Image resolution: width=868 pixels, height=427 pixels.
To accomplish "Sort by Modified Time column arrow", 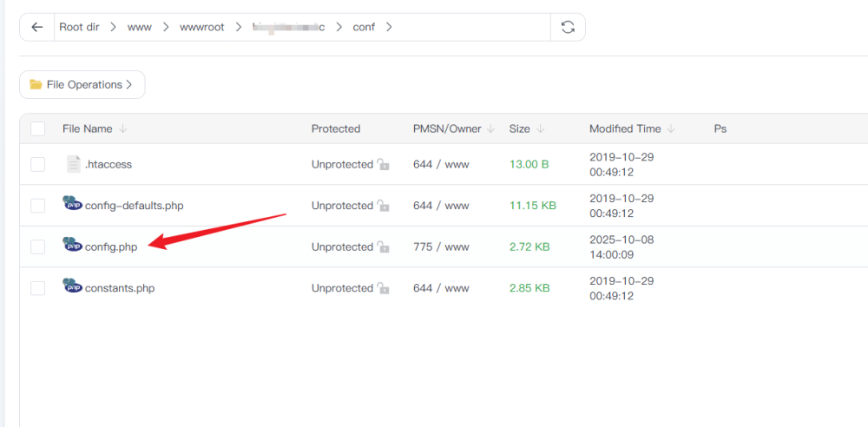I will (x=672, y=128).
